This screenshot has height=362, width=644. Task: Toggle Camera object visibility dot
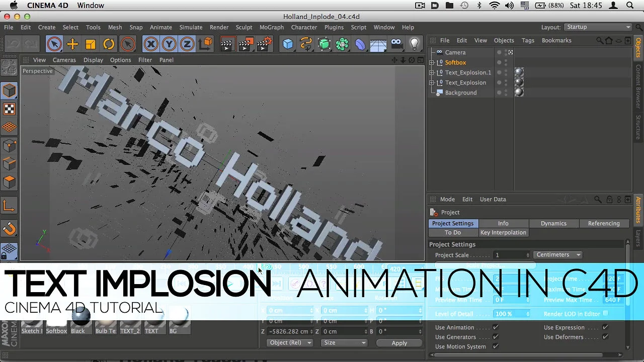(x=499, y=51)
